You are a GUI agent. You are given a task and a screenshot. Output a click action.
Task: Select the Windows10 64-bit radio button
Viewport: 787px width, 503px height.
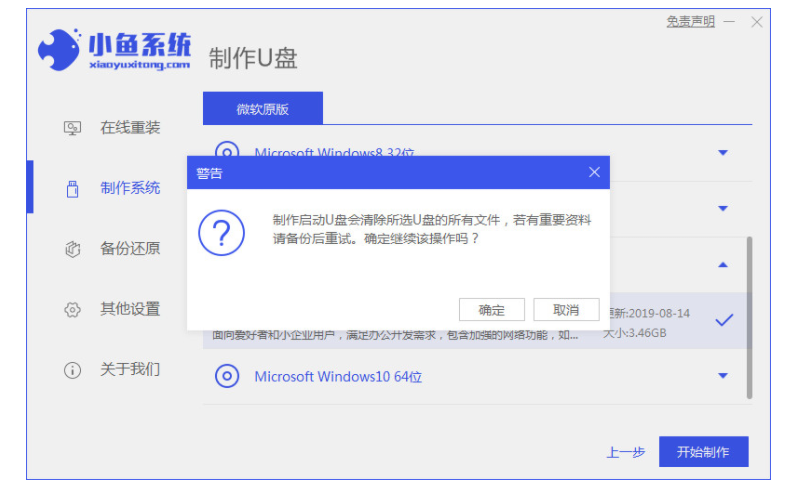coord(227,376)
